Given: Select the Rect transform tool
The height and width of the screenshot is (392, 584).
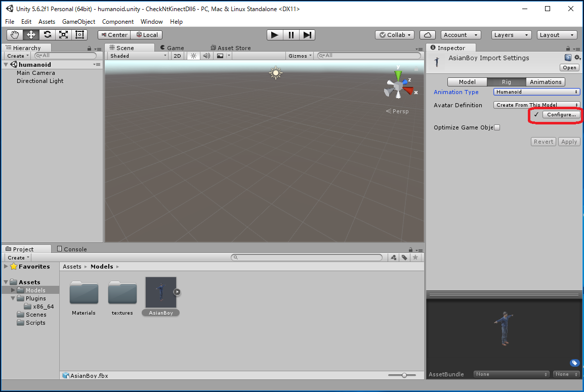Looking at the screenshot, I should (x=80, y=35).
